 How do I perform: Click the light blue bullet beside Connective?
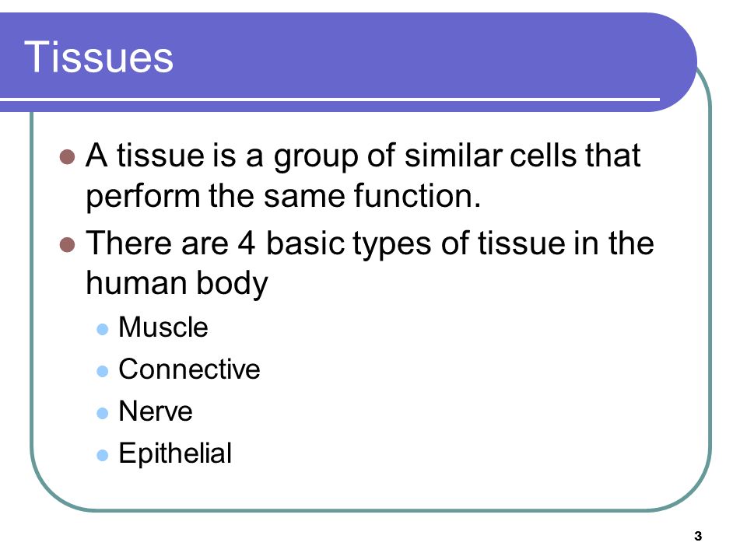103,371
